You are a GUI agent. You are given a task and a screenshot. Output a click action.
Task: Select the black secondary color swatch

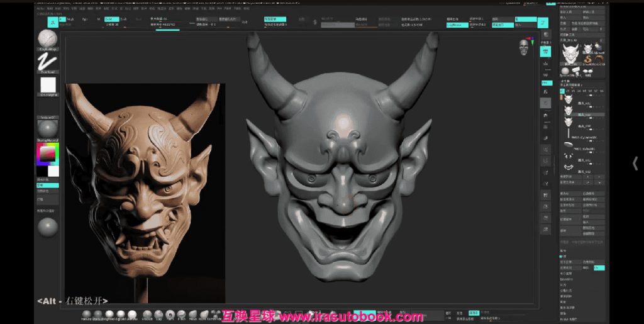point(42,171)
